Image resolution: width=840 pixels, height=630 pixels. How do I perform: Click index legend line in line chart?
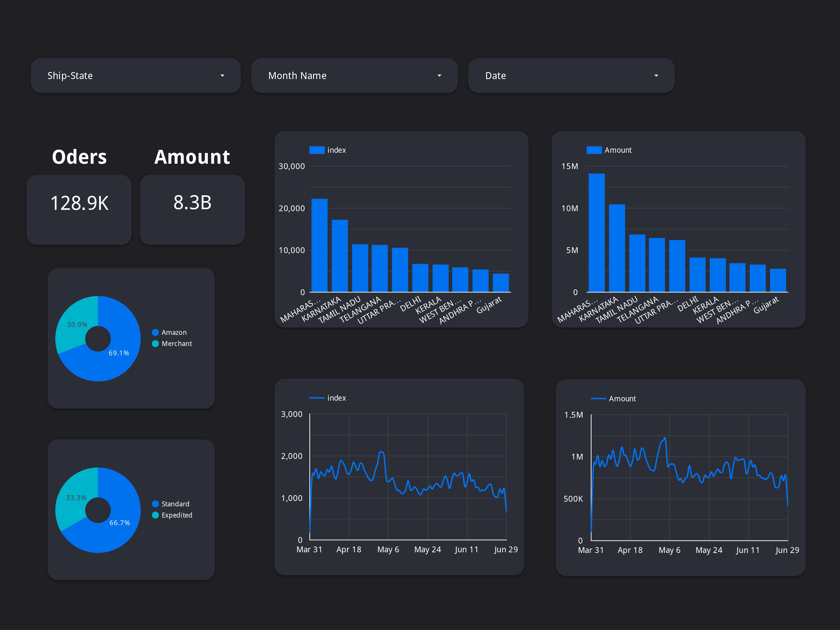[317, 398]
